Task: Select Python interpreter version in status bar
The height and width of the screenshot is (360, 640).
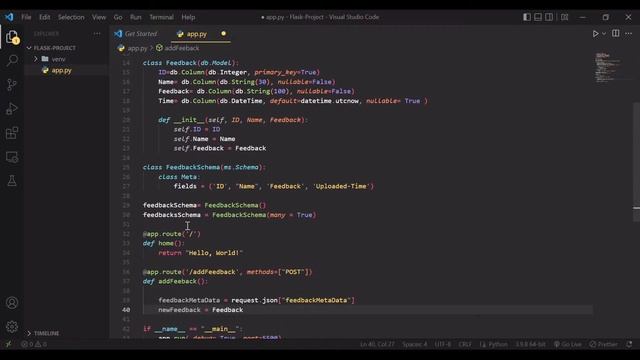Action: pos(530,344)
